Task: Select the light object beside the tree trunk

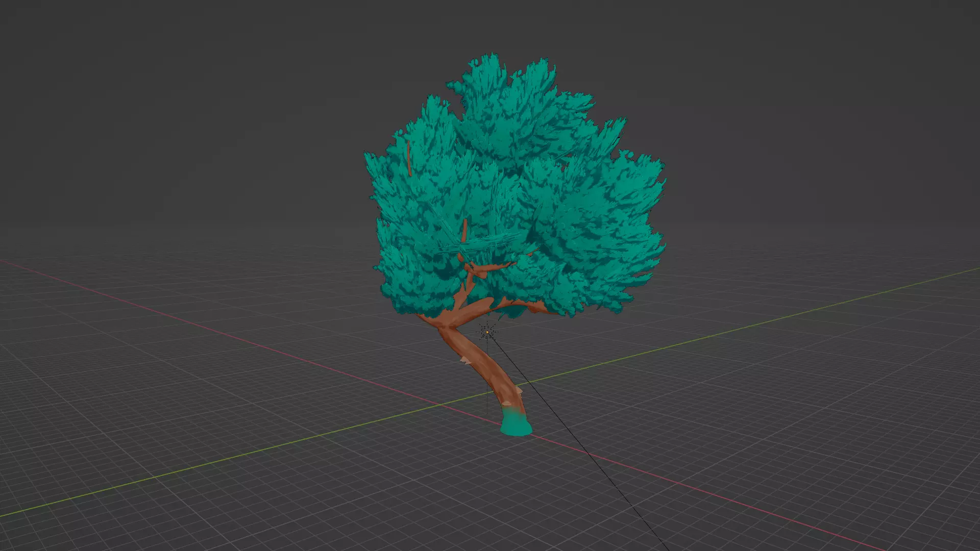Action: pos(487,332)
